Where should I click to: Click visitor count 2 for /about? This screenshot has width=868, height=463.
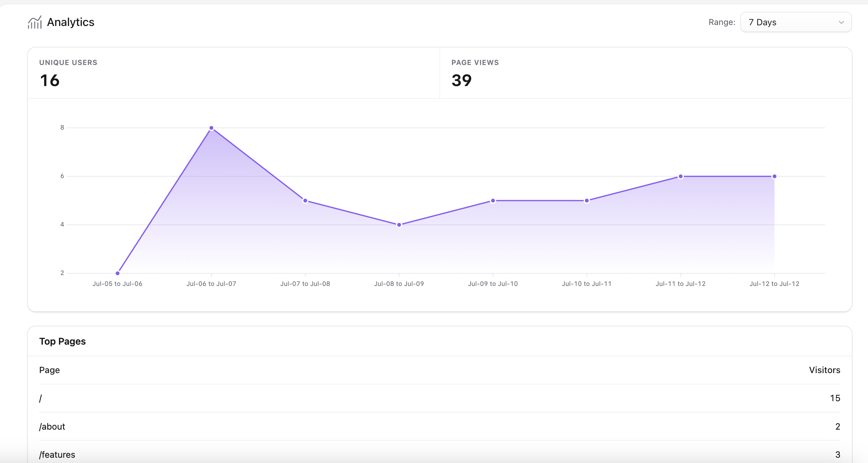coord(838,426)
